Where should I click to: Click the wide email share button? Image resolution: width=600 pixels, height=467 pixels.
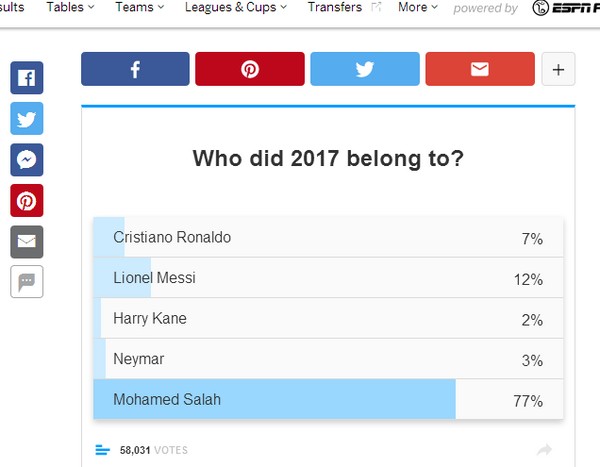(480, 69)
